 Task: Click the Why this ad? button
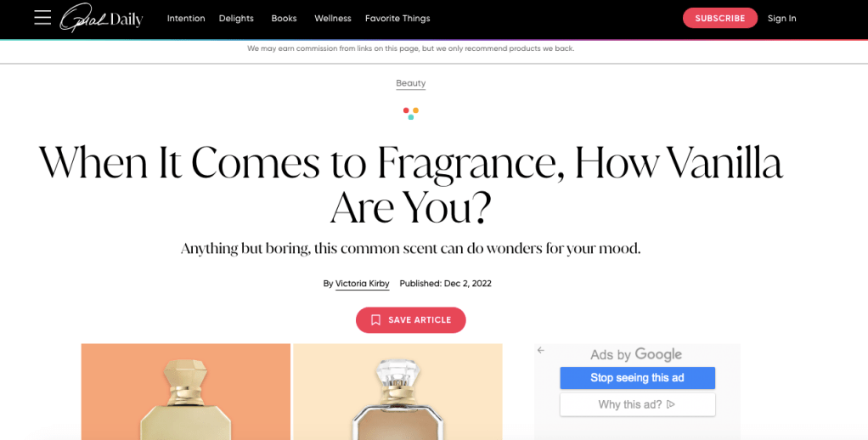click(x=637, y=404)
